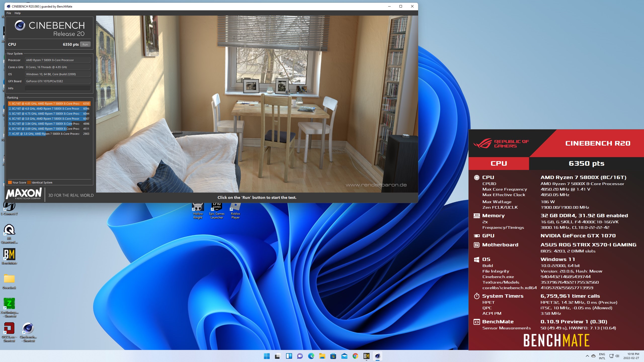Image resolution: width=644 pixels, height=362 pixels.
Task: Switch to Cinebench in the taskbar
Action: (377, 356)
